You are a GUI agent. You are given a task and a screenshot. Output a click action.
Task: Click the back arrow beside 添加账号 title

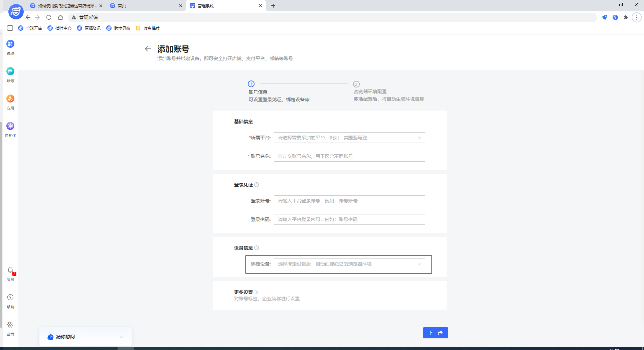[148, 49]
